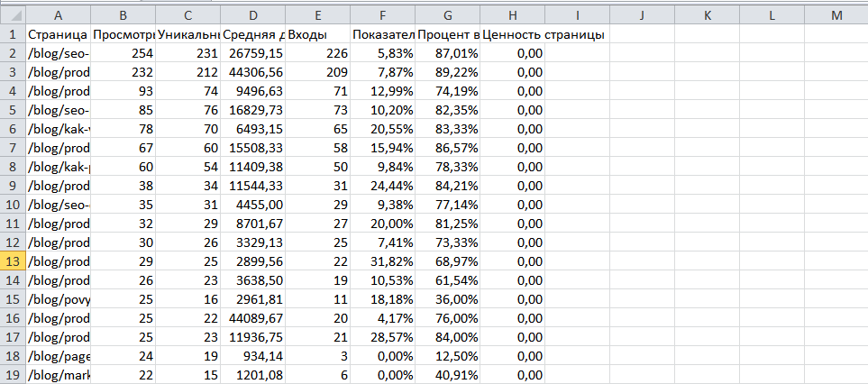The height and width of the screenshot is (384, 868).
Task: Click cell with value 16829,73
Action: [x=253, y=110]
